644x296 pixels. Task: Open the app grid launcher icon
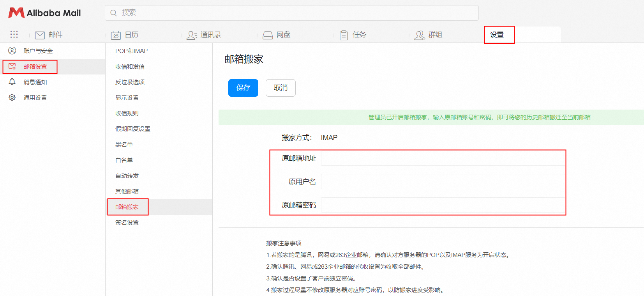tap(14, 34)
